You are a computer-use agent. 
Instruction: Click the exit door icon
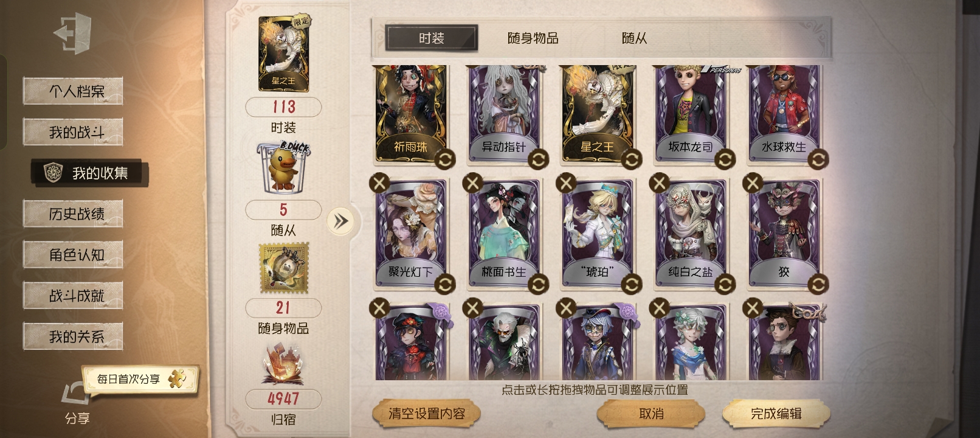coord(72,33)
